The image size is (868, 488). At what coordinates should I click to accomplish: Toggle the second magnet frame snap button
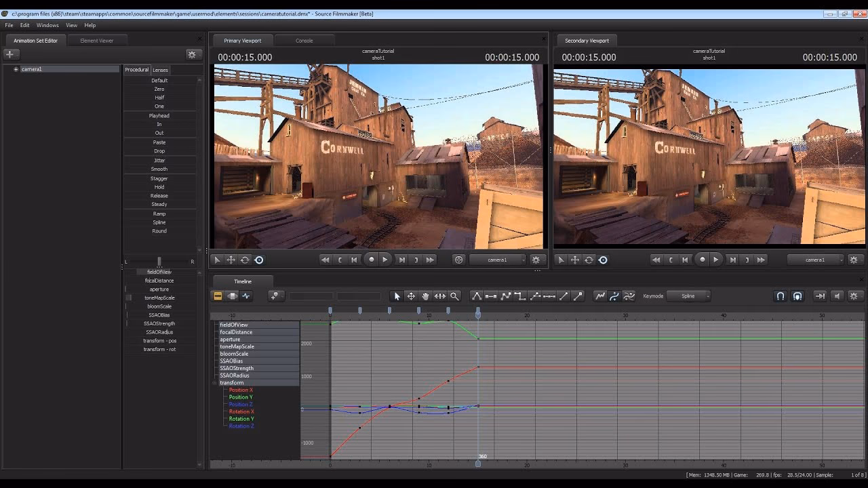pyautogui.click(x=797, y=296)
